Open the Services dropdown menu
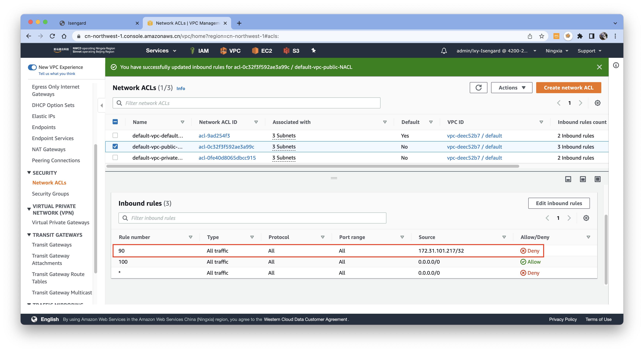The image size is (644, 352). tap(161, 51)
